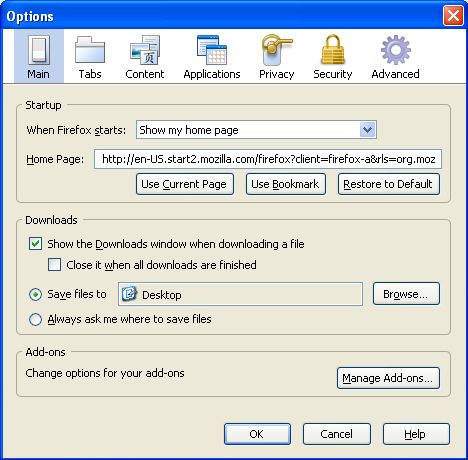Viewport: 468px width, 460px height.
Task: Expand the When Firefox starts dropdown arrow
Action: [x=368, y=130]
